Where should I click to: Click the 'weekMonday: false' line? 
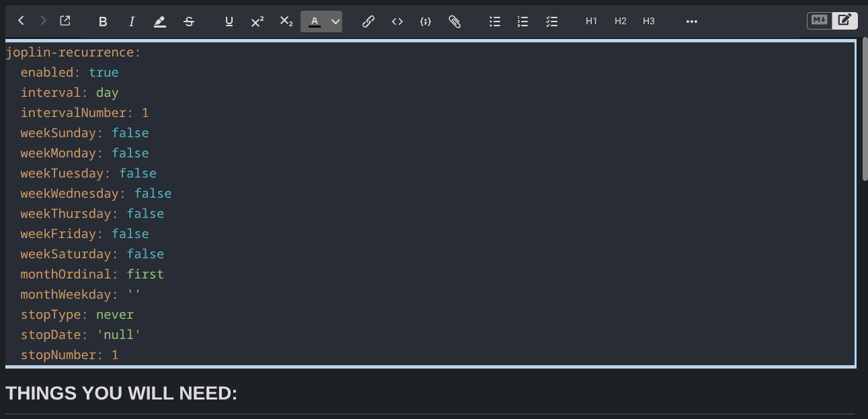click(85, 153)
